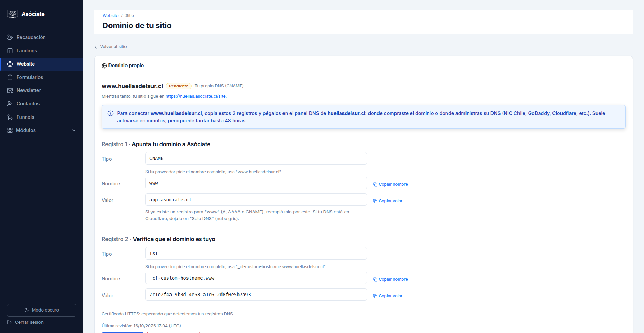Open the Recaudación menu item

(42, 37)
